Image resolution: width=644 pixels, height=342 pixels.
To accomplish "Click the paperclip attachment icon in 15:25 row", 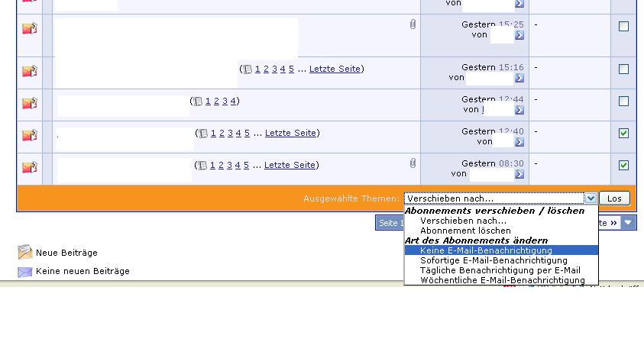I will click(x=413, y=25).
